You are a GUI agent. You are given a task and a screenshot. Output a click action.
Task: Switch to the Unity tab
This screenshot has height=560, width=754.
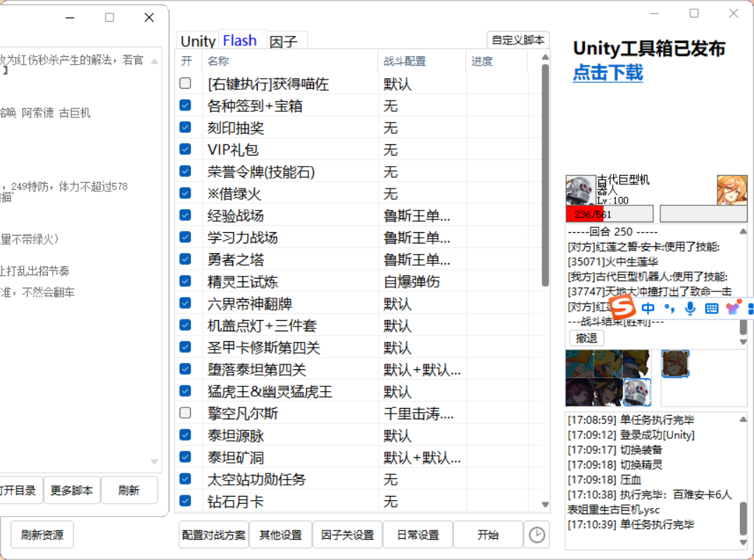click(x=198, y=41)
